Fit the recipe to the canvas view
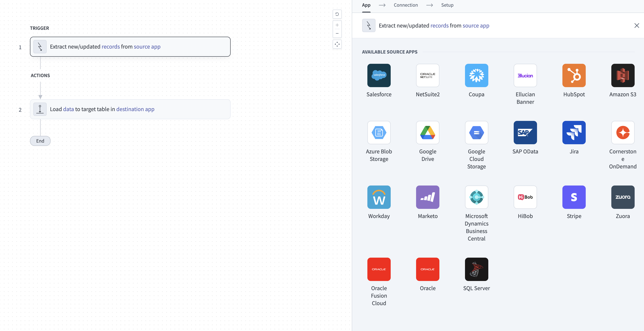 [337, 44]
